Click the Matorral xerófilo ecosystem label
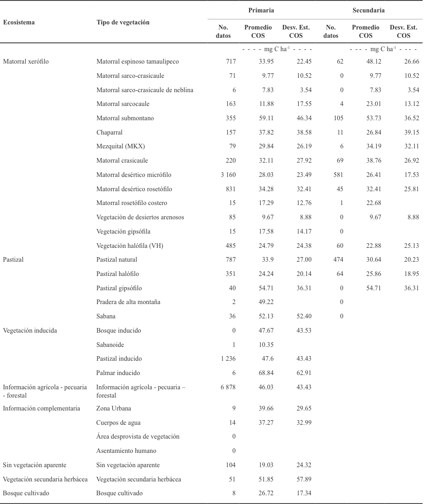The height and width of the screenshot is (504, 424). 25,61
